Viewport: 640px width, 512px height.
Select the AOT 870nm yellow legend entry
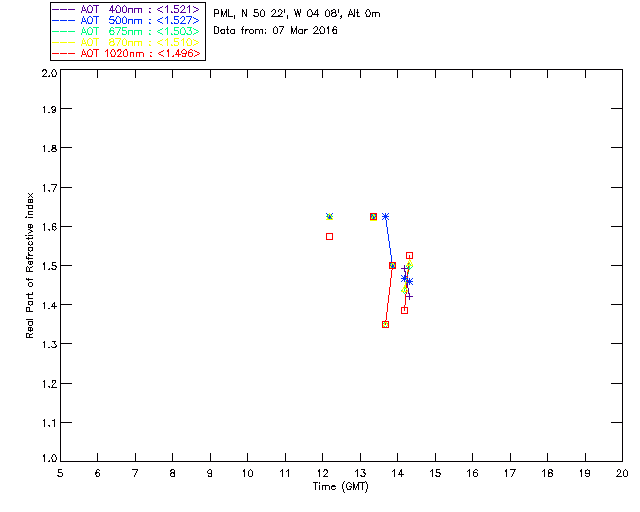click(126, 42)
